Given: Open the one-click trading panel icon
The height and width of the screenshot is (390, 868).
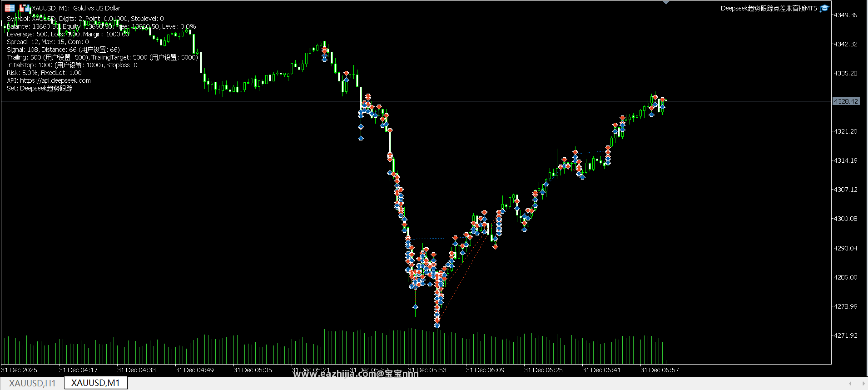Looking at the screenshot, I should (x=10, y=8).
